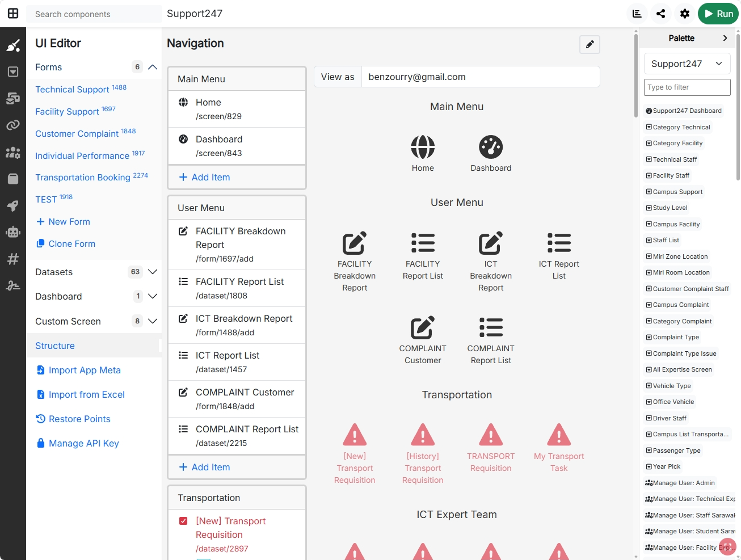741x560 pixels.
Task: Open Manage API Key
Action: tap(78, 443)
